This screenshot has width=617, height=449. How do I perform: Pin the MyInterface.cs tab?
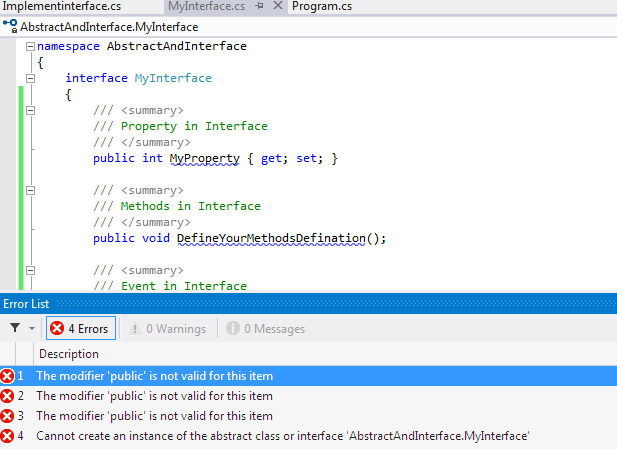pos(259,6)
